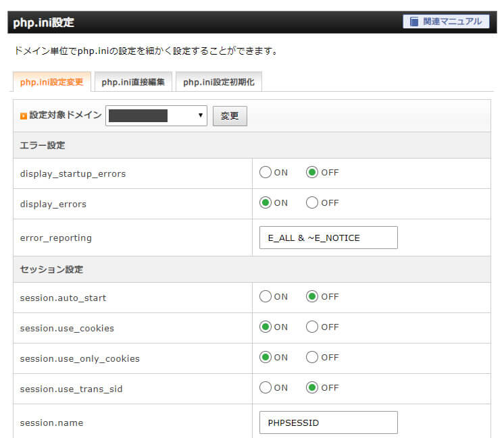Set display_errors to ON
Image resolution: width=504 pixels, height=438 pixels.
pyautogui.click(x=266, y=202)
